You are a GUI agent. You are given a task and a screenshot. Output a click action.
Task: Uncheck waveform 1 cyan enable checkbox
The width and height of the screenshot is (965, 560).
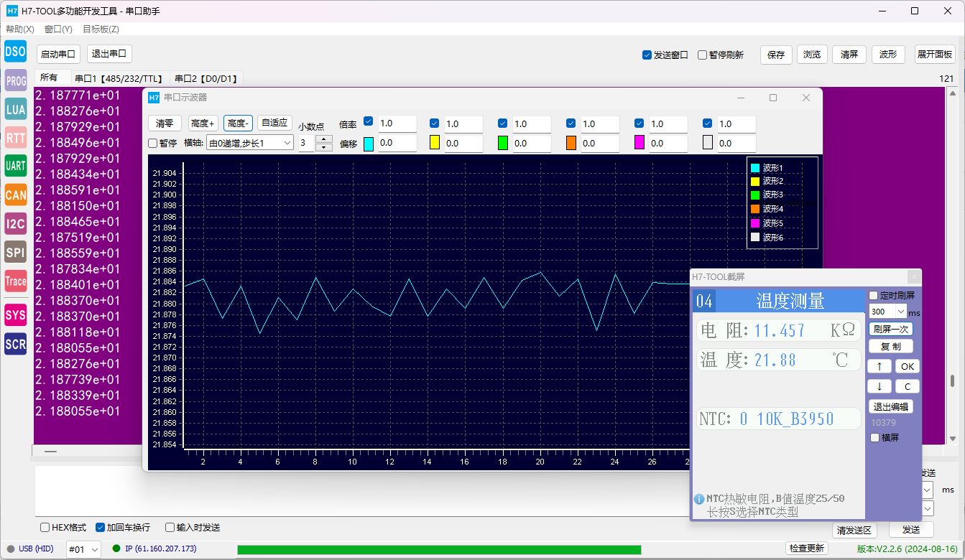point(369,121)
